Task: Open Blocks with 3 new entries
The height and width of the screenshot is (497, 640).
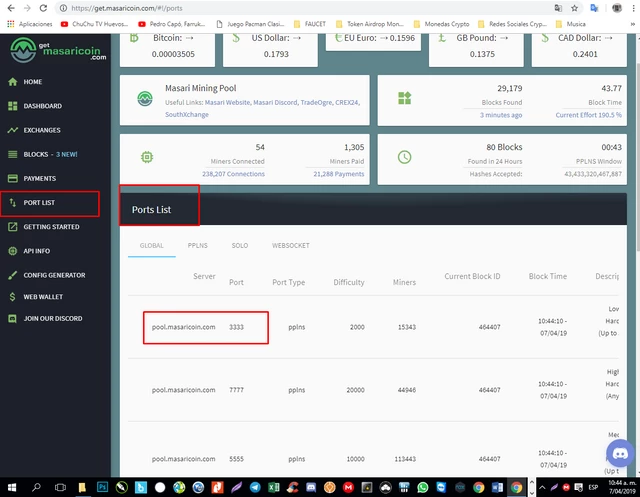Action: coord(42,154)
